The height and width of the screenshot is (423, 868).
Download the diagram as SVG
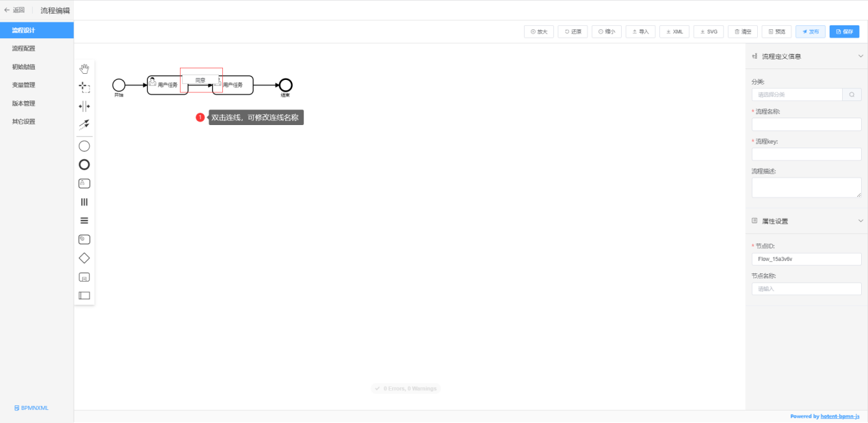click(709, 31)
